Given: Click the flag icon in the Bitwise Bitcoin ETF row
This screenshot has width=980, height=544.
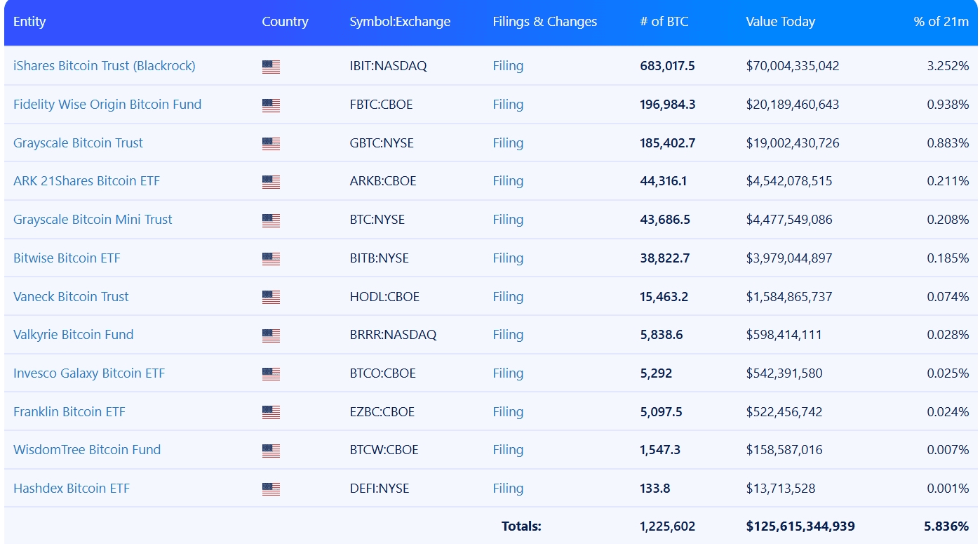Looking at the screenshot, I should (x=271, y=259).
